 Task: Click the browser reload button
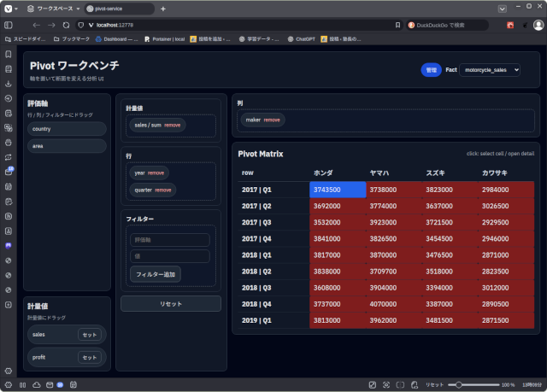pyautogui.click(x=66, y=25)
